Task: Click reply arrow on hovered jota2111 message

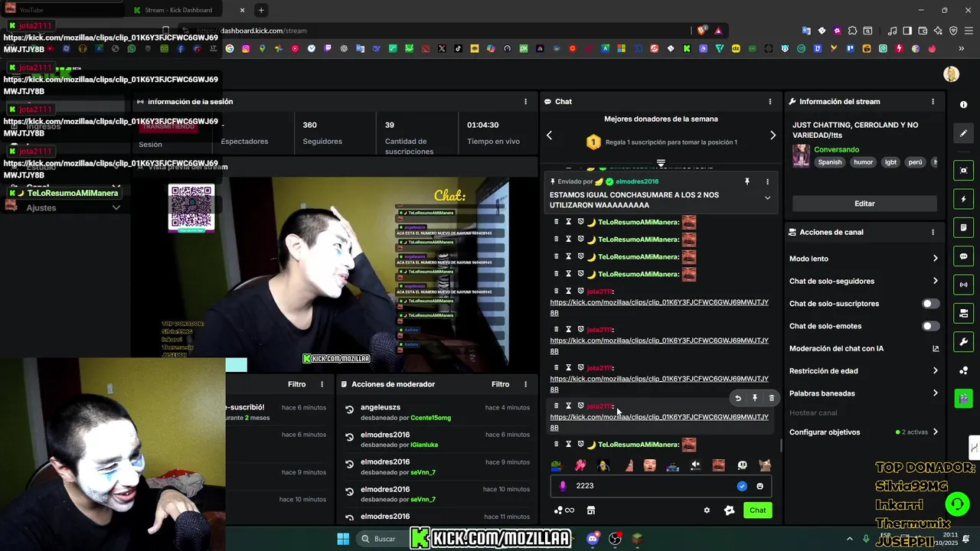Action: pos(738,398)
